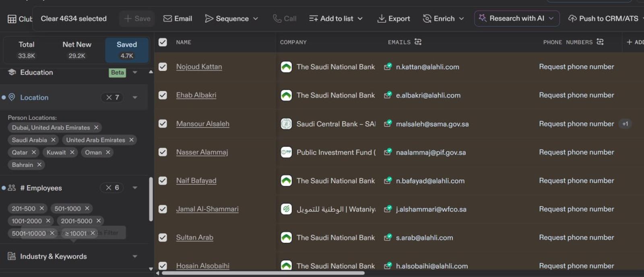Expand the Education filter section arrow
The width and height of the screenshot is (644, 277).
pos(135,72)
